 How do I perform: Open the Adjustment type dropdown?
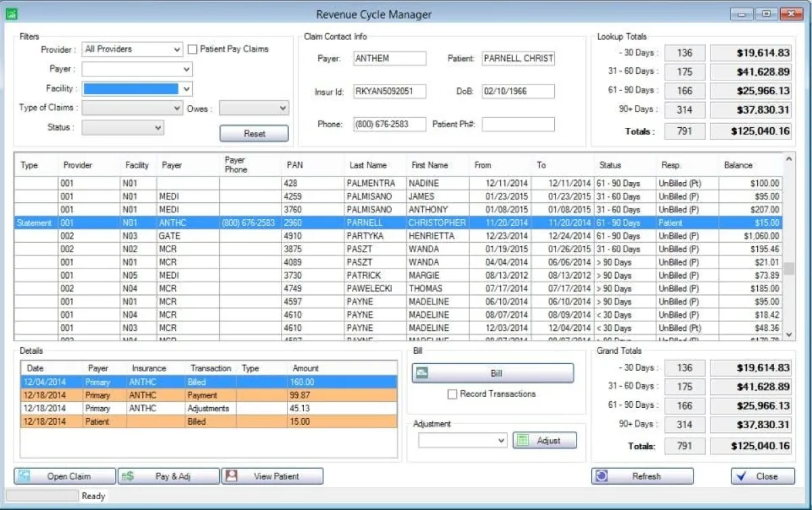coord(501,440)
